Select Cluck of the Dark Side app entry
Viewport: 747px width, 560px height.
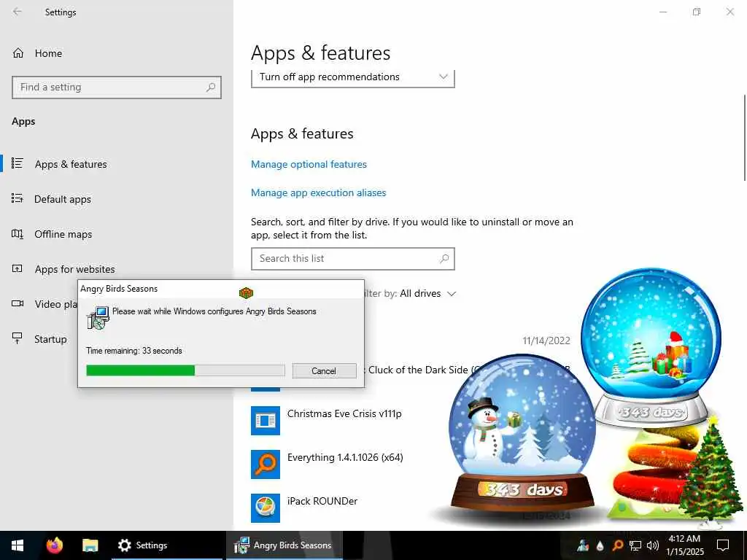pos(419,370)
